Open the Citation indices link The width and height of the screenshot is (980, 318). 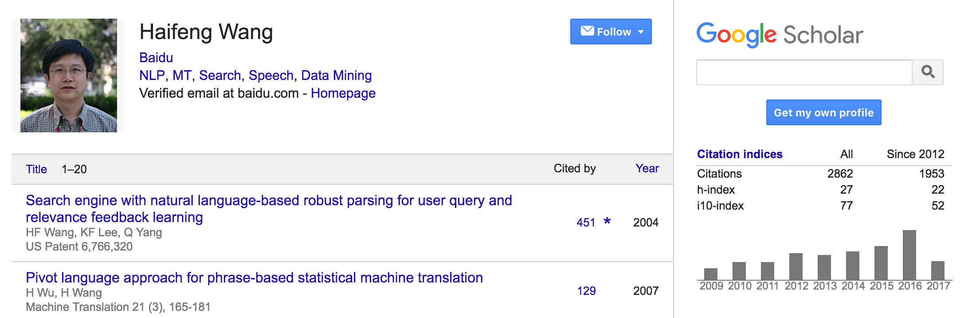click(x=739, y=154)
